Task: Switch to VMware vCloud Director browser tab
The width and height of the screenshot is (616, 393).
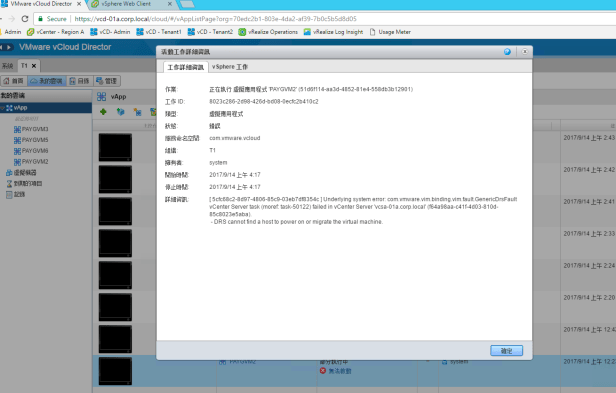Action: click(41, 4)
